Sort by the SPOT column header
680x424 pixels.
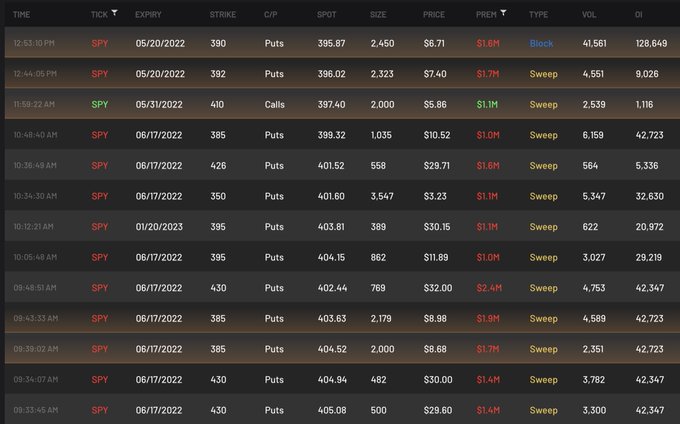click(327, 15)
